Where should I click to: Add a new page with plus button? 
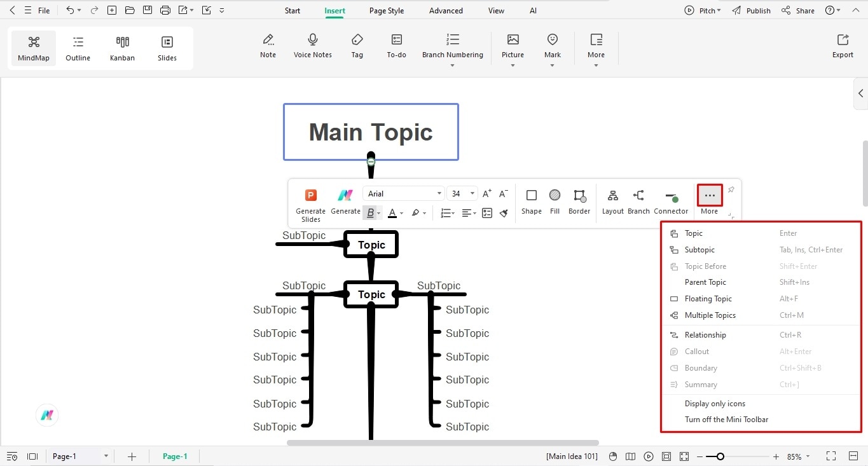(132, 456)
